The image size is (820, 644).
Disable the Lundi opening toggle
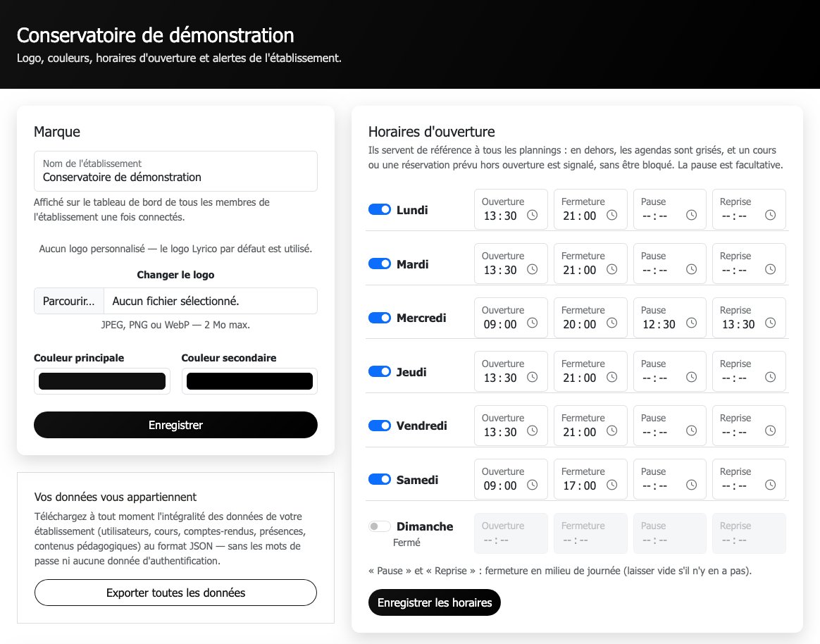pyautogui.click(x=380, y=209)
